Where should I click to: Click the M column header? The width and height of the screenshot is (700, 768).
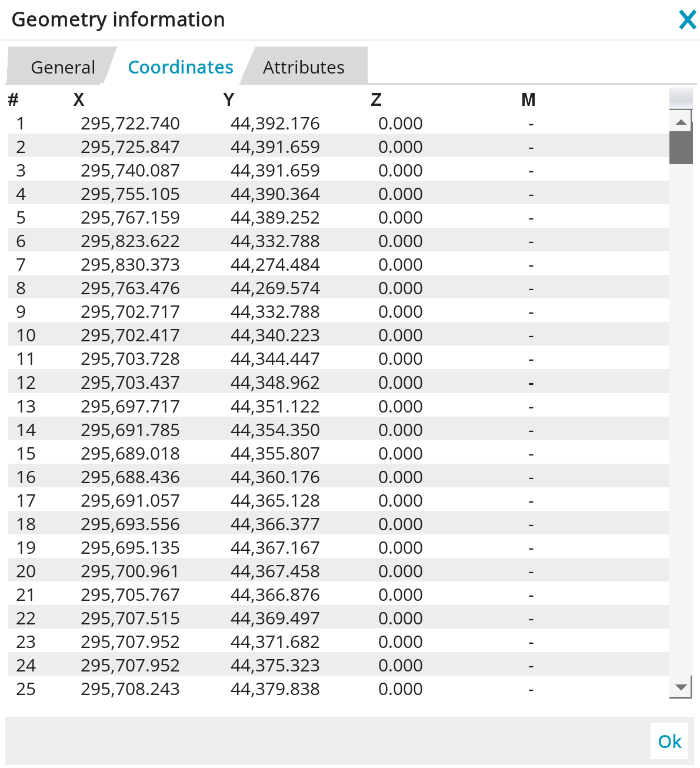coord(528,100)
